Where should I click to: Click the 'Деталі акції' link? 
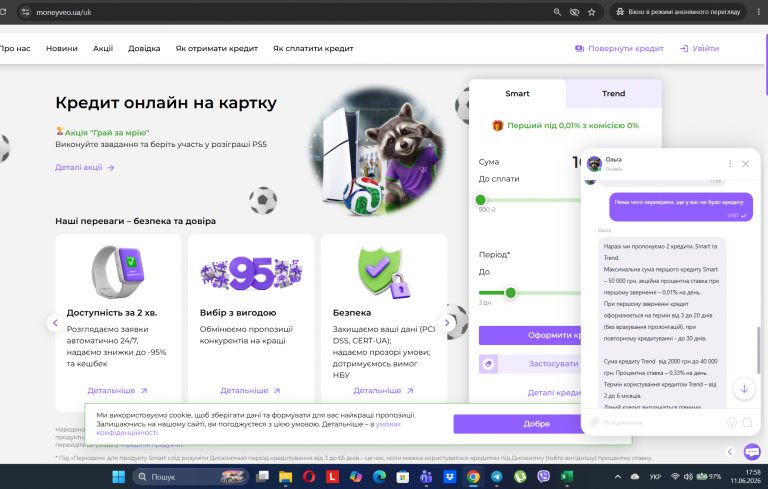[x=84, y=168]
